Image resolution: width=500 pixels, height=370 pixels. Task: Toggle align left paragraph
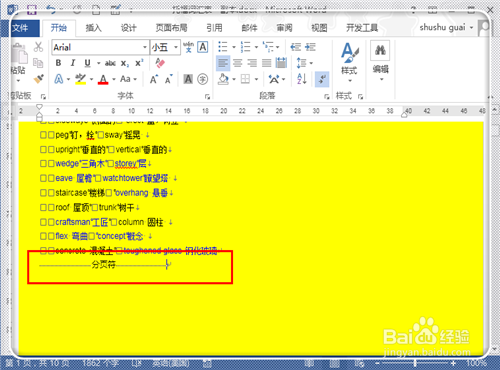[223, 63]
